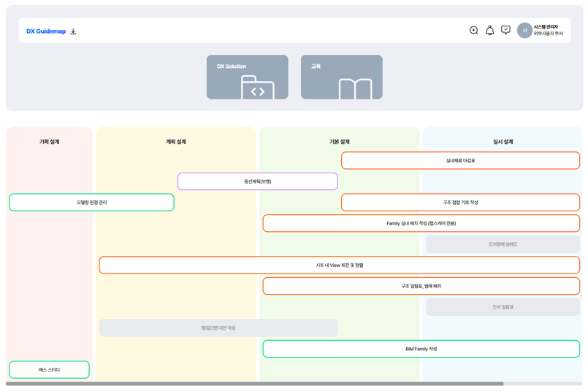Image resolution: width=588 pixels, height=392 pixels.
Task: Open the 교육 book card
Action: click(341, 77)
